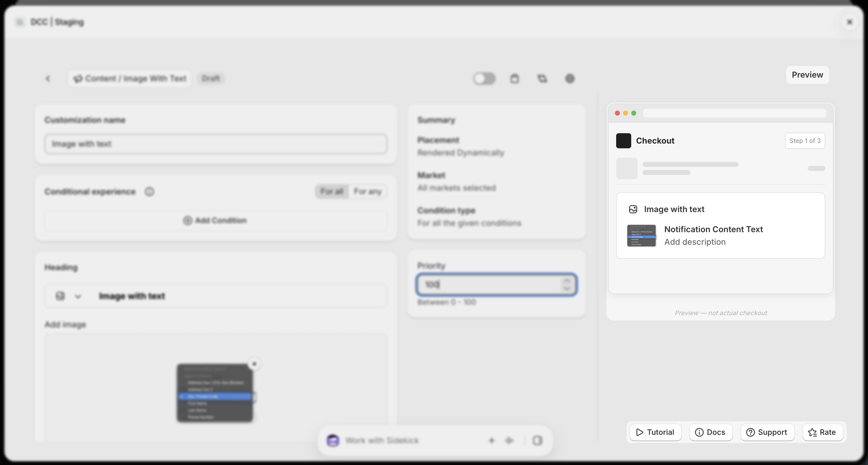Click the duplicate icon in toolbar

[542, 79]
